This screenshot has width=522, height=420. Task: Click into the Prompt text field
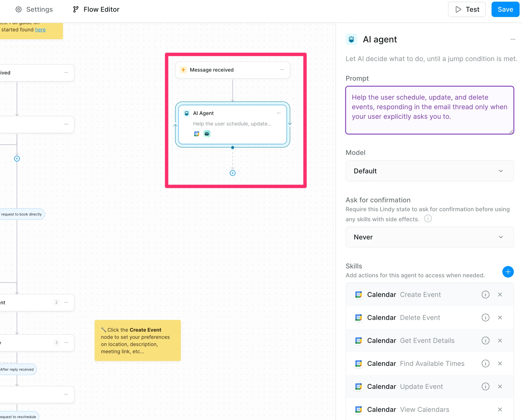click(429, 110)
